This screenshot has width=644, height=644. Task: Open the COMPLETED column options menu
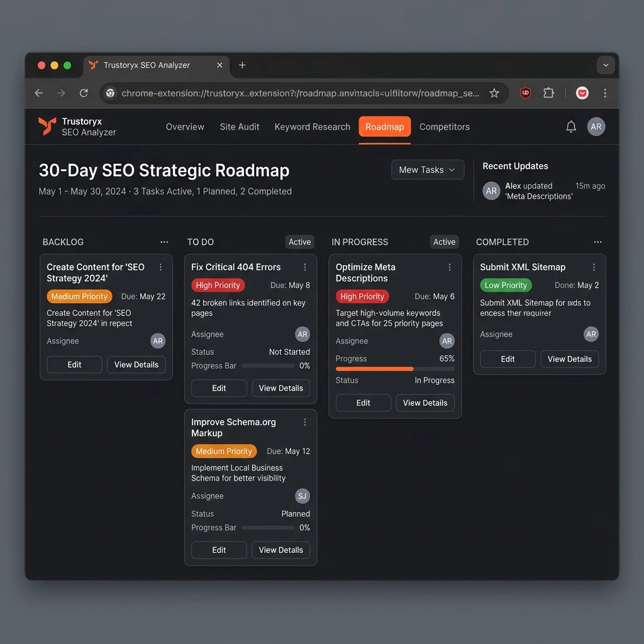point(597,242)
